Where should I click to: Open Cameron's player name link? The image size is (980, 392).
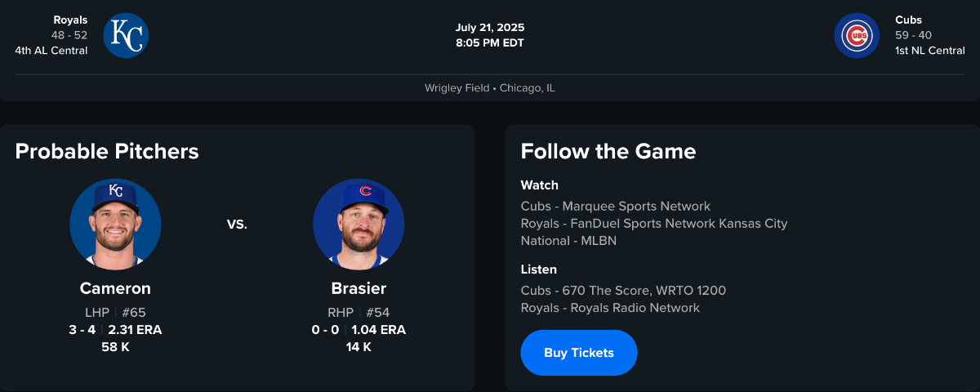click(115, 288)
